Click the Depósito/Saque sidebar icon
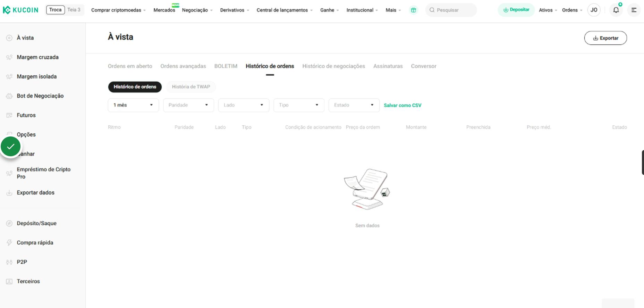Viewport: 644px width, 308px height. point(9,223)
